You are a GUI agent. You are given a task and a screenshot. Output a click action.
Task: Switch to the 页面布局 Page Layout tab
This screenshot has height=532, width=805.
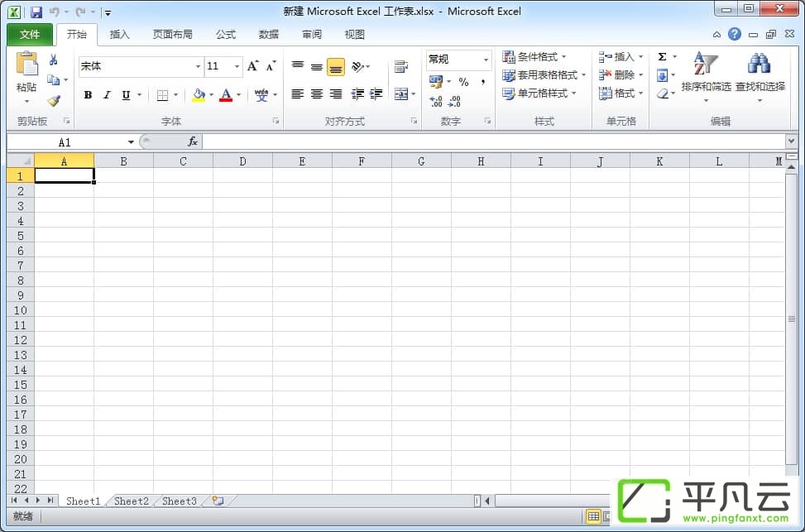[172, 35]
